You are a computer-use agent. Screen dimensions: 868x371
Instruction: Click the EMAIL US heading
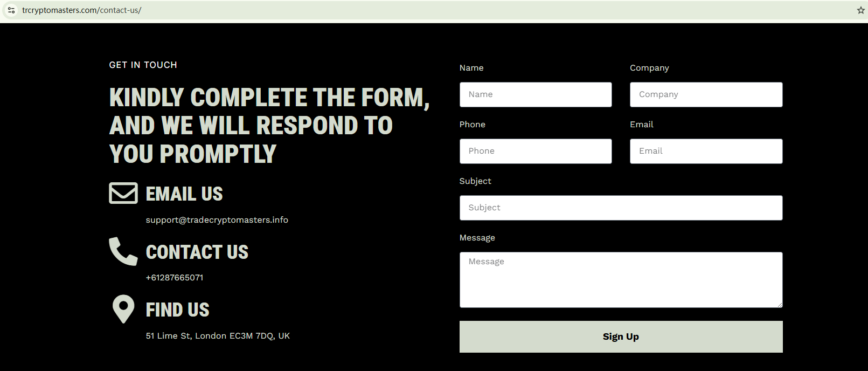point(184,194)
